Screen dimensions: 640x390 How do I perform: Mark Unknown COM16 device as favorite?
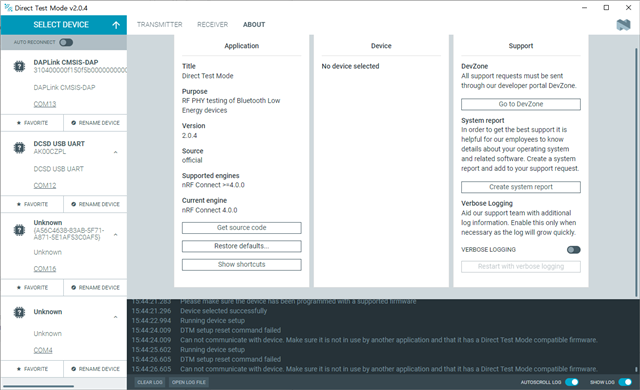(32, 288)
